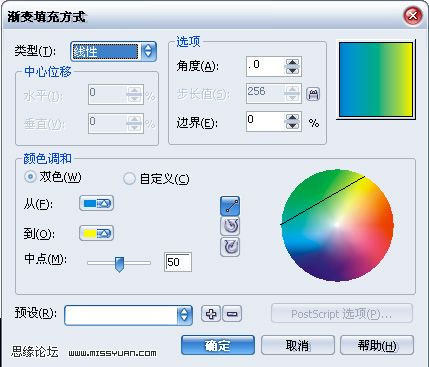429x367 pixels.
Task: Select the 自定义 radio button
Action: coord(129,179)
